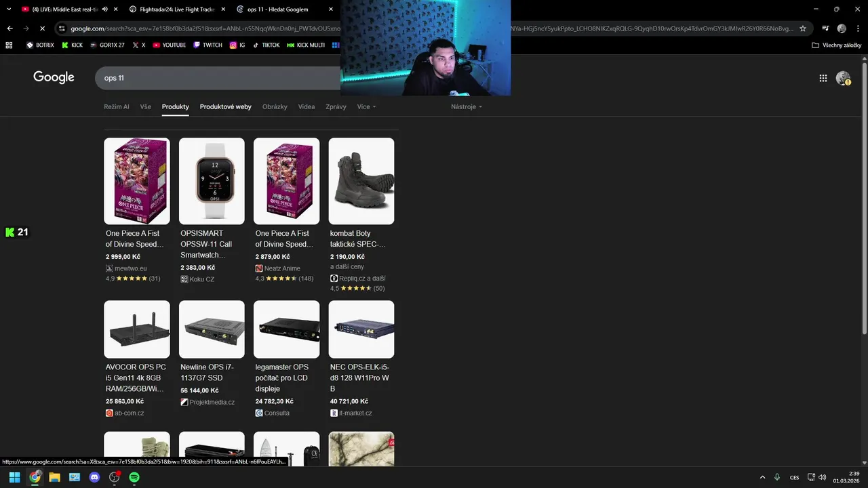Open the YOUTUBE bookmark
The height and width of the screenshot is (488, 868).
coord(170,45)
